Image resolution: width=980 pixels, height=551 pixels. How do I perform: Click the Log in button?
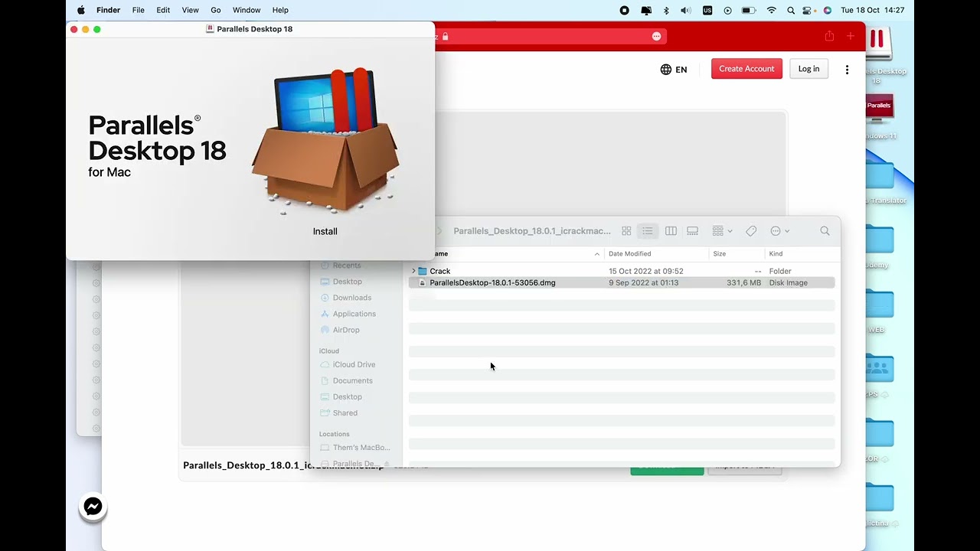(808, 69)
